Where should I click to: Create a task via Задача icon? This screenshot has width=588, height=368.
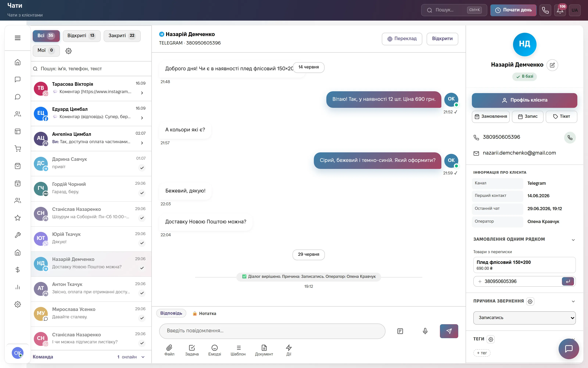[x=192, y=350]
